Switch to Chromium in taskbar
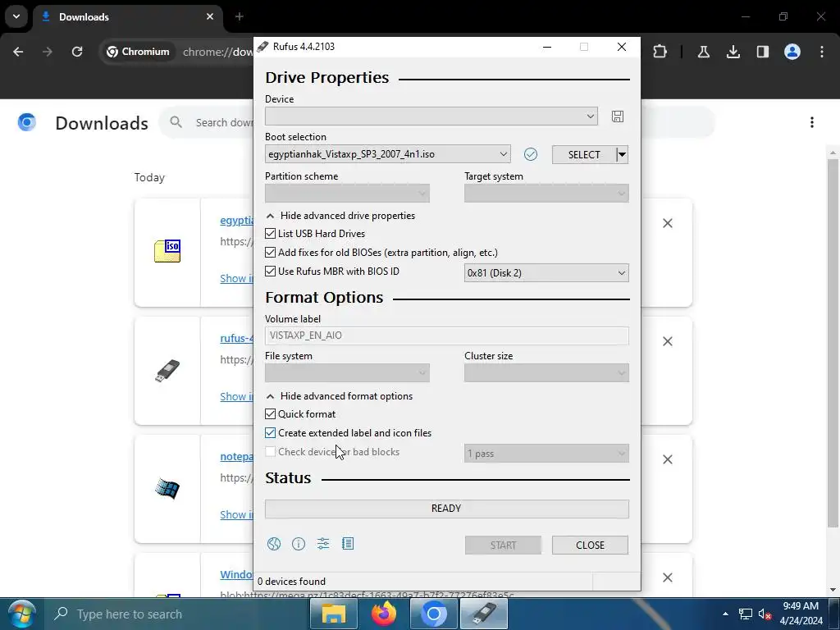 pos(434,614)
